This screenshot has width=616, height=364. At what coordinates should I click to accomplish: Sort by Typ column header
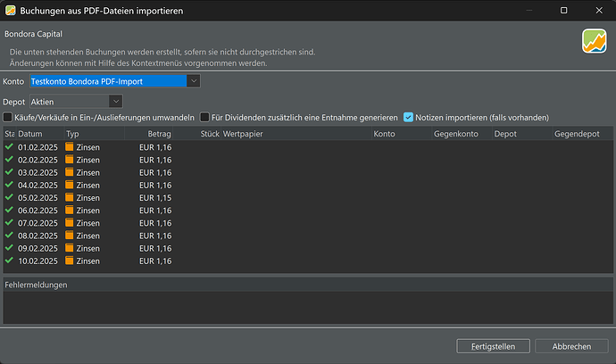coord(95,134)
